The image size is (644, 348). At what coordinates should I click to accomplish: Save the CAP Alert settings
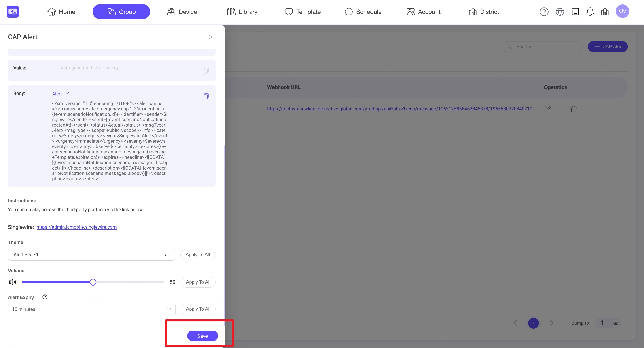202,336
